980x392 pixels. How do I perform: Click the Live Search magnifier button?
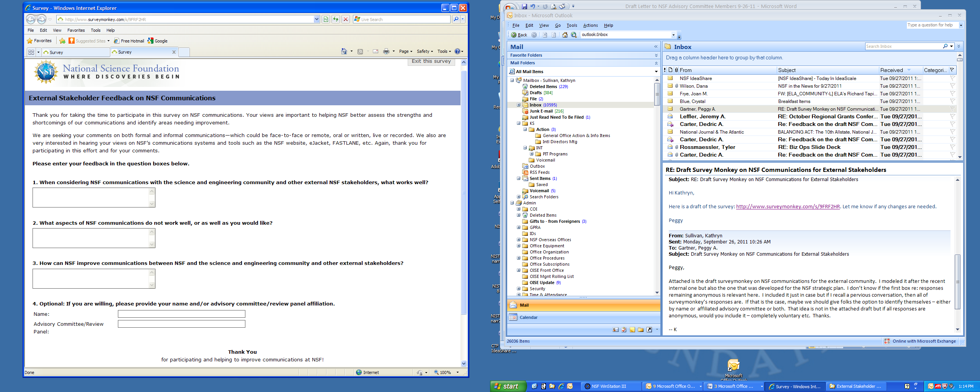pos(456,19)
